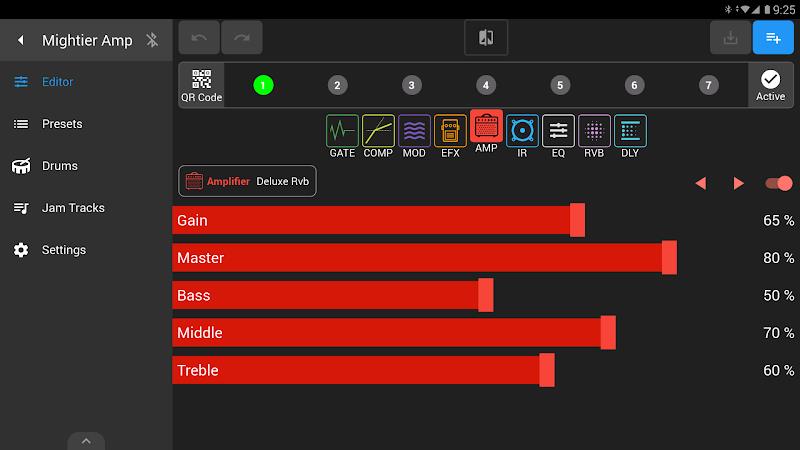800x450 pixels.
Task: Open the Amplifier Deluxe Rvb model selector
Action: pyautogui.click(x=247, y=181)
